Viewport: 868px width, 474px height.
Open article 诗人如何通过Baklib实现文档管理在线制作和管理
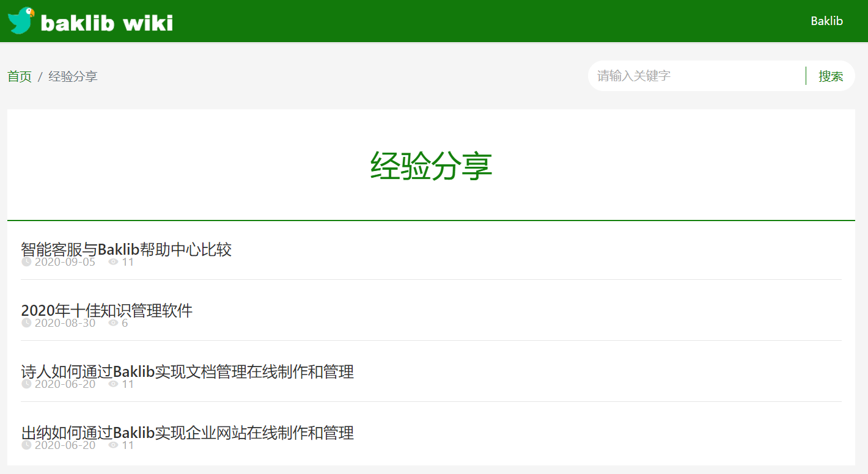tap(187, 371)
